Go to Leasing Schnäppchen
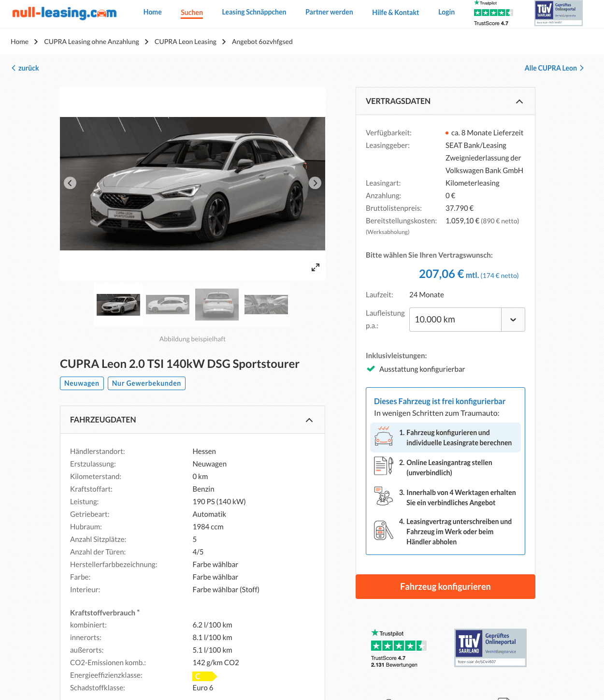 [254, 12]
